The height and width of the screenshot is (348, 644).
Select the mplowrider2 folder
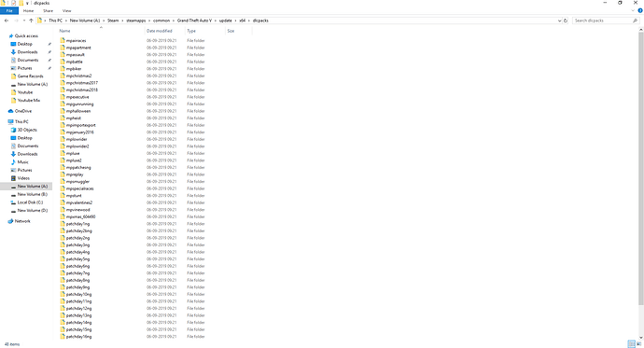(77, 146)
